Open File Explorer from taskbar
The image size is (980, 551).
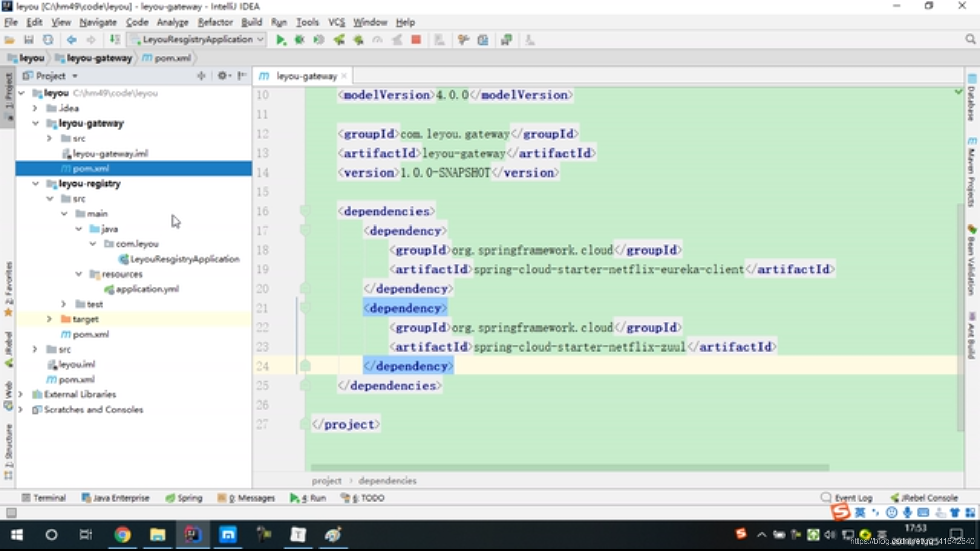(x=157, y=535)
